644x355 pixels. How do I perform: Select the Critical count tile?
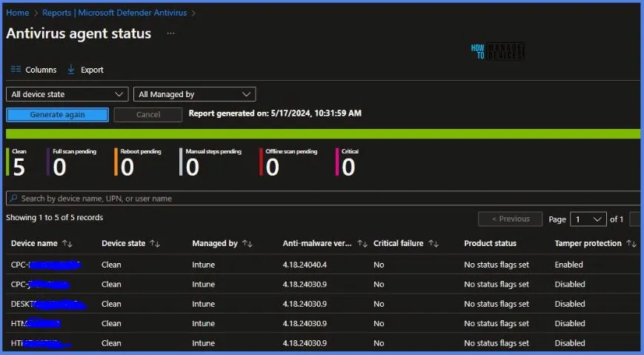pos(348,162)
